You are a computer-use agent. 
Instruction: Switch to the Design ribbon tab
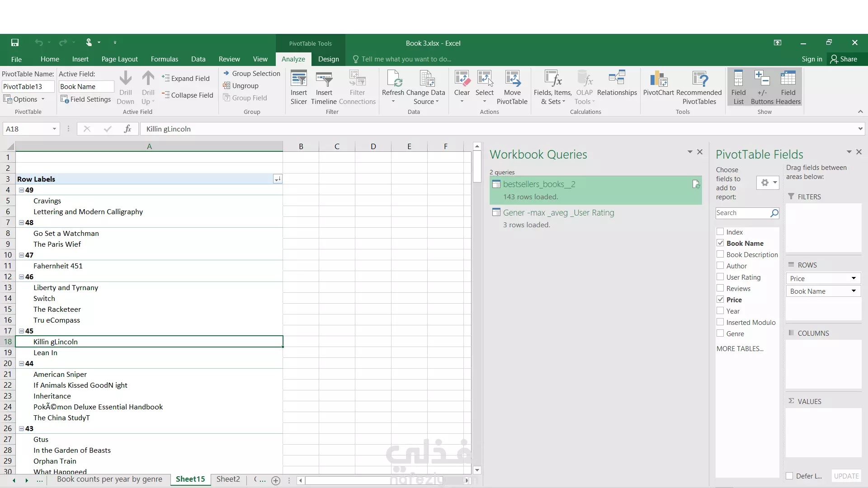pos(328,59)
